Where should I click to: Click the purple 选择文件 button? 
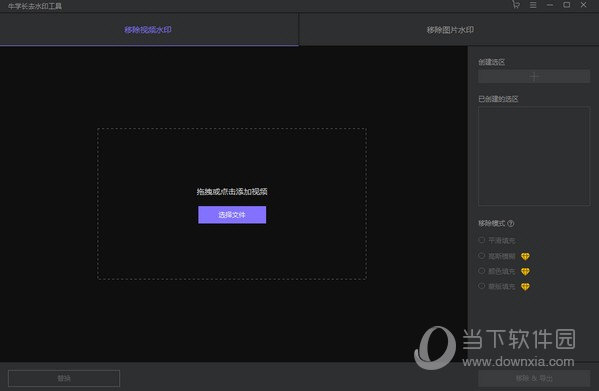point(232,215)
